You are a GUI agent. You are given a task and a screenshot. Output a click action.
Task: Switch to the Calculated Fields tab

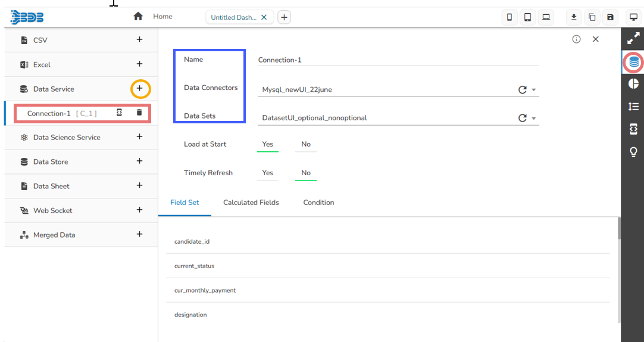click(x=251, y=203)
